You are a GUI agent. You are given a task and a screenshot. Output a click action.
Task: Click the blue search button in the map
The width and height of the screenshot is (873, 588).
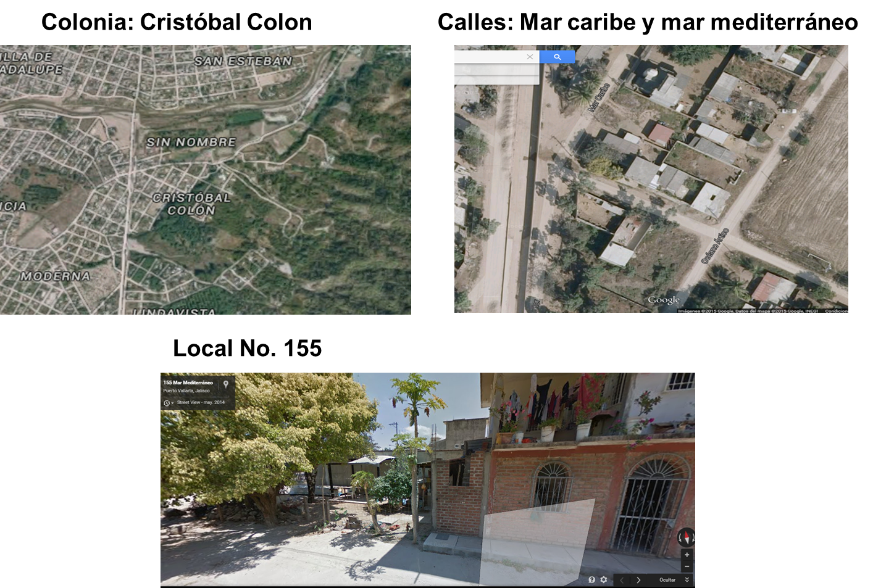point(557,57)
